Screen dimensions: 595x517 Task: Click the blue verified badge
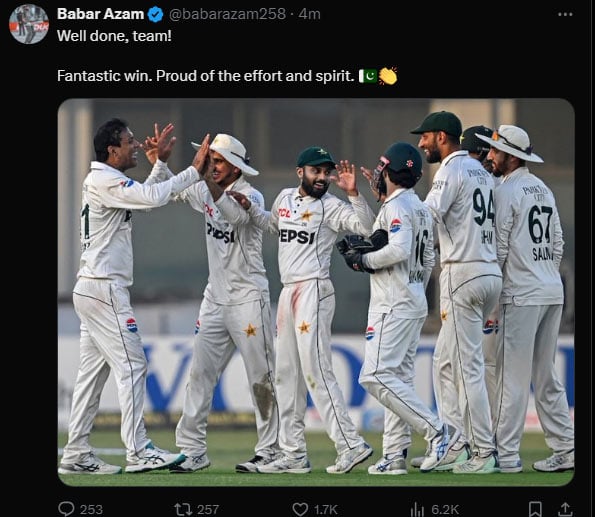[x=155, y=14]
